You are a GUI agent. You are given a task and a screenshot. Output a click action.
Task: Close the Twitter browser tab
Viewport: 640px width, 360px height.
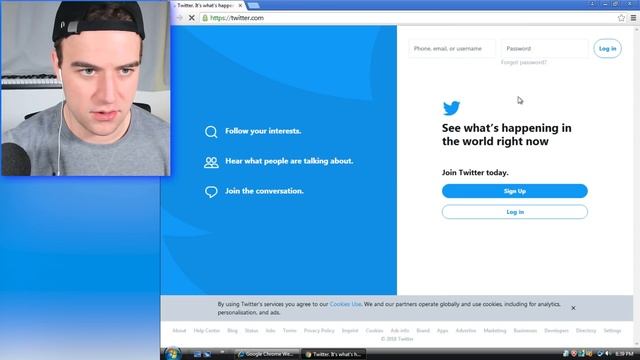pos(240,6)
